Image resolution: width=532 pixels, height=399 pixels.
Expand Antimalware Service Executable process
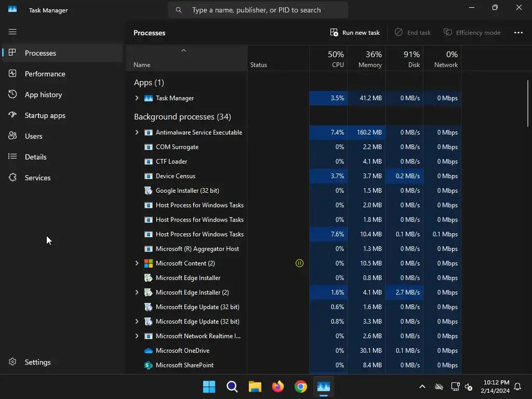[x=137, y=132]
